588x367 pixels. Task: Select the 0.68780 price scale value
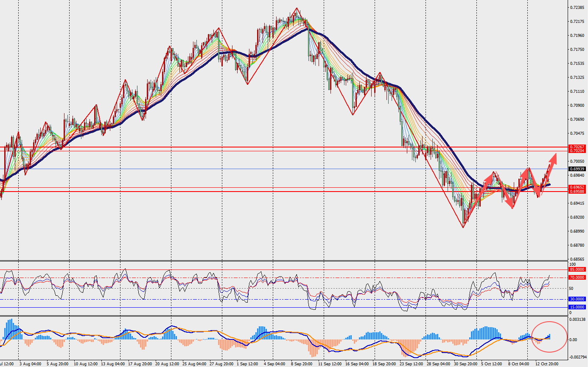coord(577,245)
